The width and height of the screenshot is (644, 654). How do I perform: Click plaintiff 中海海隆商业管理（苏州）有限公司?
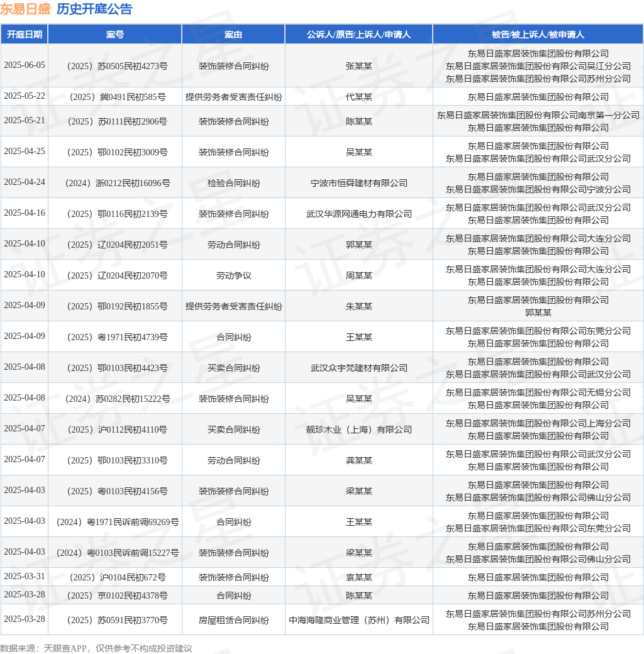(x=358, y=621)
